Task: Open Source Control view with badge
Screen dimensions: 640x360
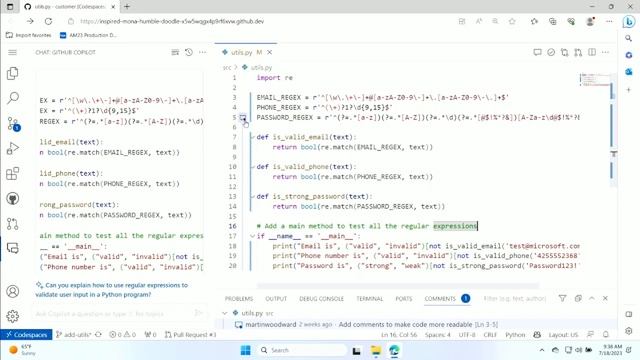Action: 13,124
